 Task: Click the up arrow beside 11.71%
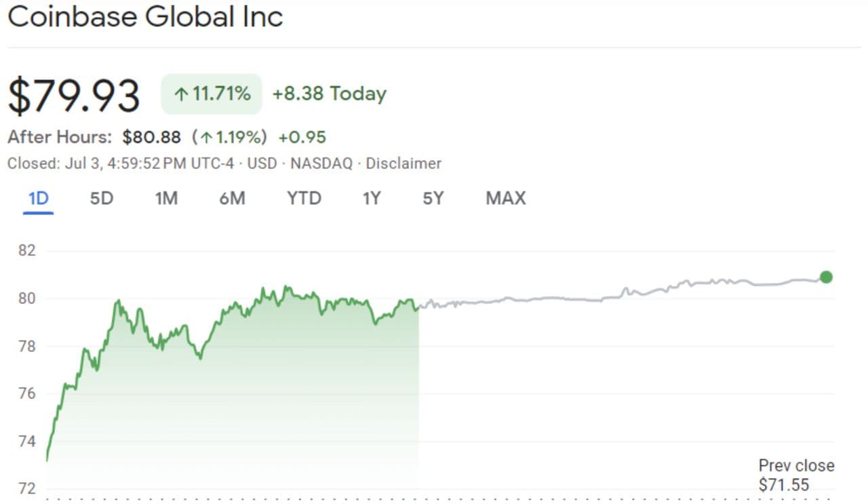pyautogui.click(x=180, y=94)
